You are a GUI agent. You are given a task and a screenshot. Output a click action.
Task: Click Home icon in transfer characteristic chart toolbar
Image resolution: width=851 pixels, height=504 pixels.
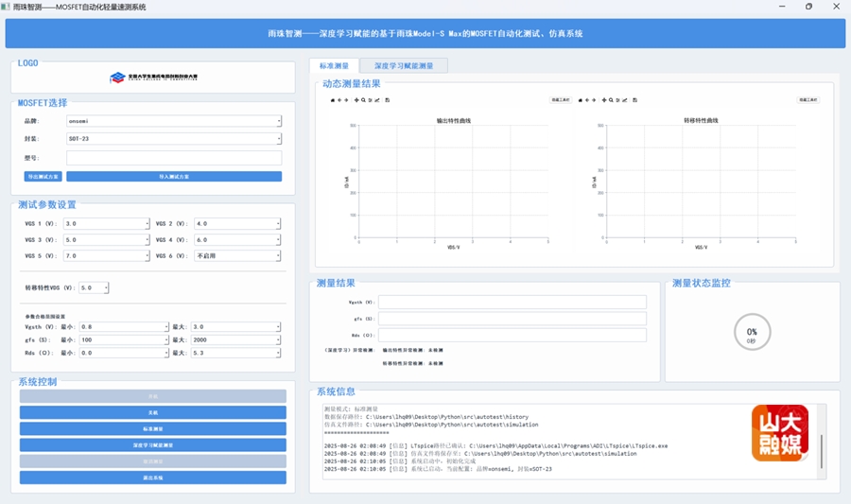581,100
